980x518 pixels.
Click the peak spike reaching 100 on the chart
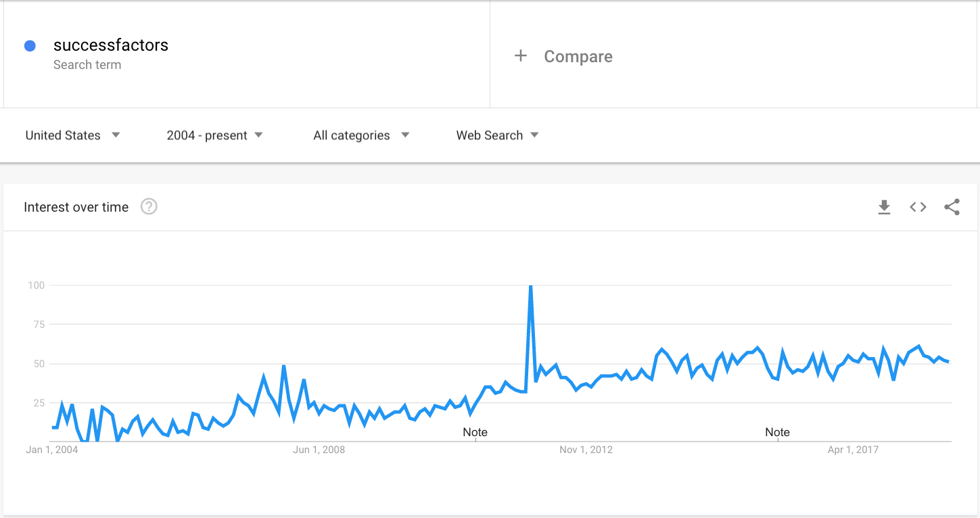(530, 287)
